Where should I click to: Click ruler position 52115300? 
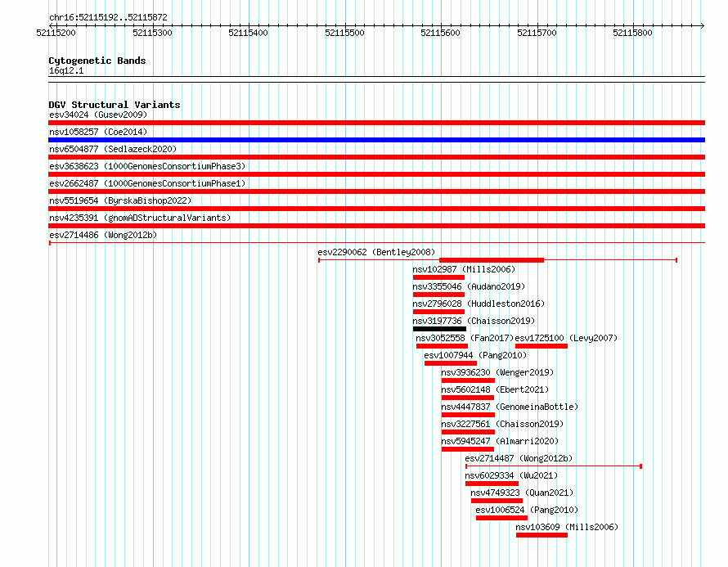[x=152, y=33]
